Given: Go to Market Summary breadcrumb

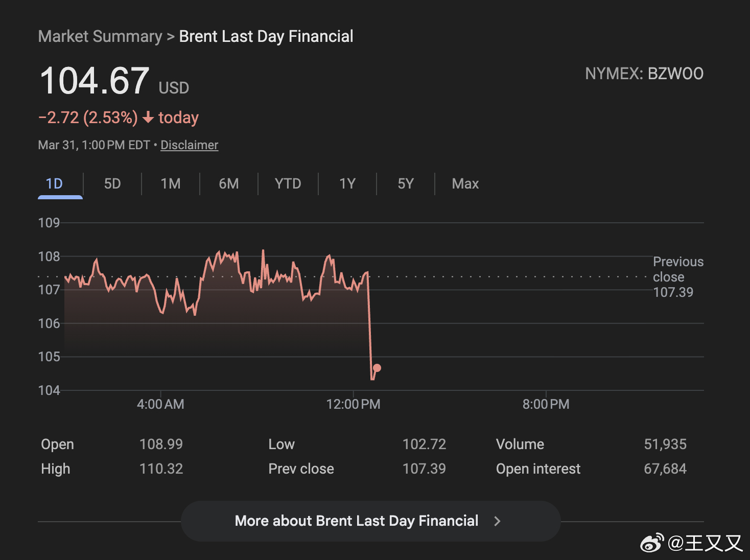Looking at the screenshot, I should click(x=100, y=36).
